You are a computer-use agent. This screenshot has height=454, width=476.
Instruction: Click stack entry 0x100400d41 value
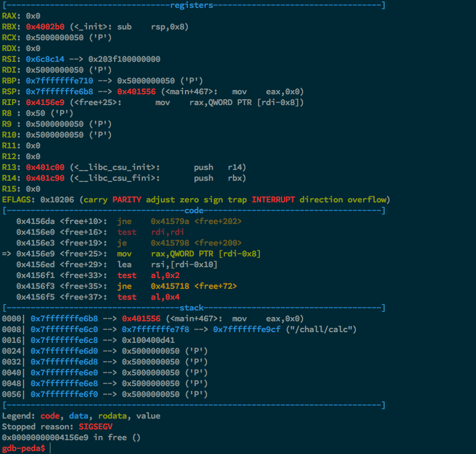(x=148, y=340)
